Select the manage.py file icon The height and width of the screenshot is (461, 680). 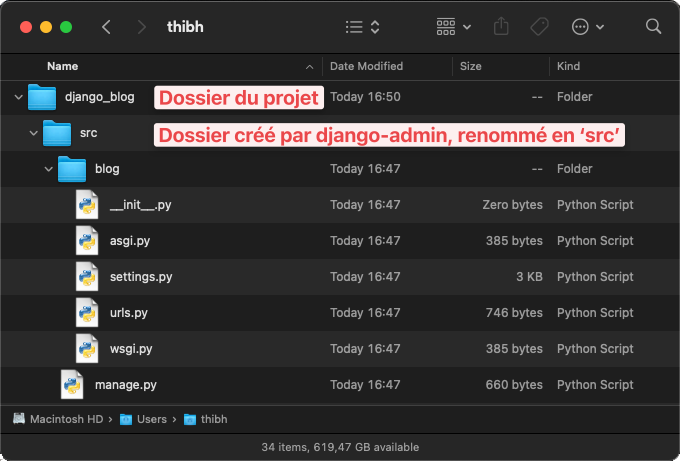72,384
